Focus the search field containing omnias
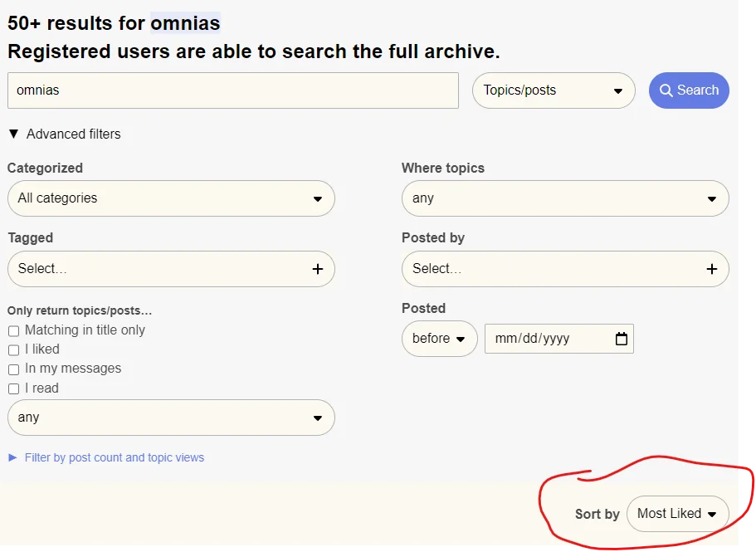 [x=233, y=90]
